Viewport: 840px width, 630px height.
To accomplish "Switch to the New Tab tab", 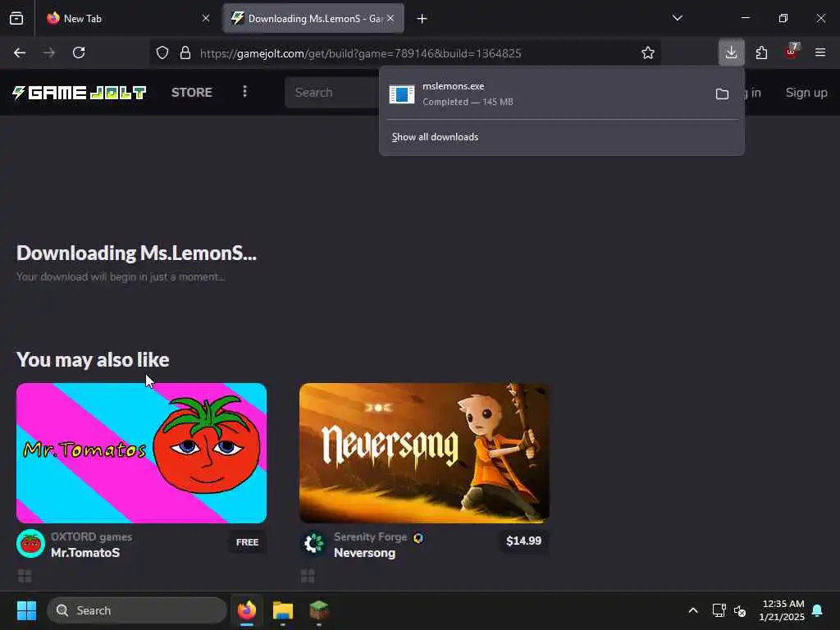I will point(127,18).
